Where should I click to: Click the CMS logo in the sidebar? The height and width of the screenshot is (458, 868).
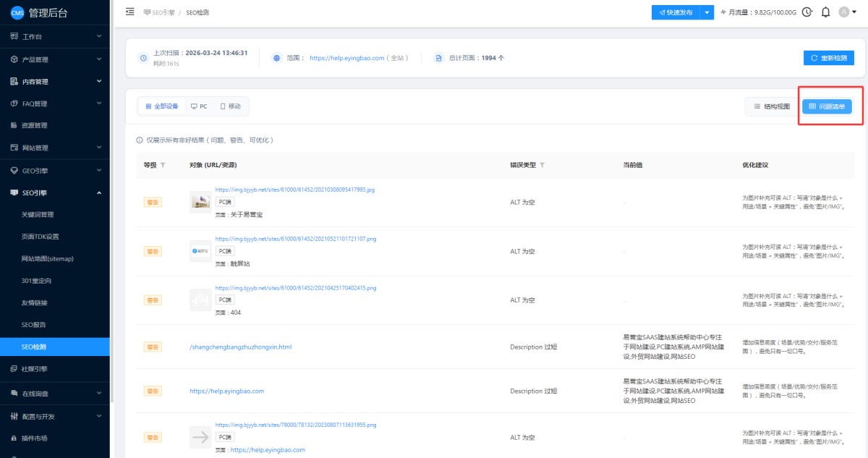tap(17, 13)
